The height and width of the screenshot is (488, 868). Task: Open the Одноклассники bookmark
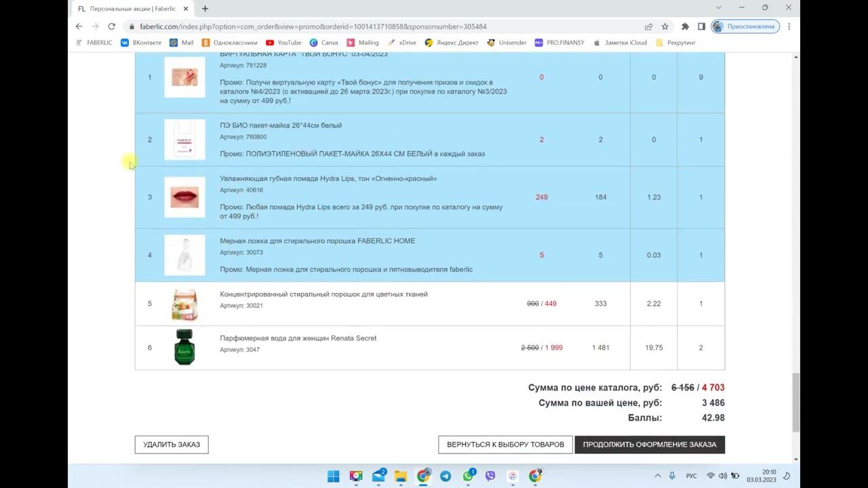point(229,43)
